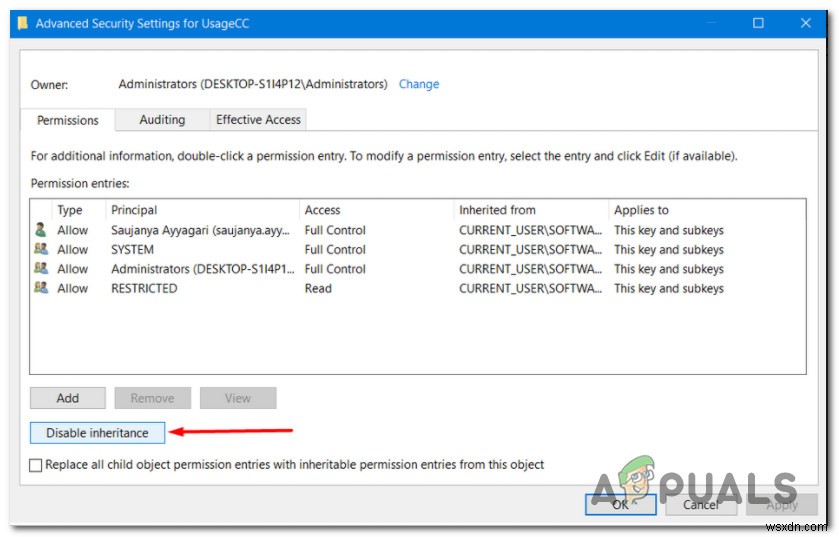Click This key and subkeys in Saujanya row
Viewport: 839px width, 537px height.
point(668,231)
